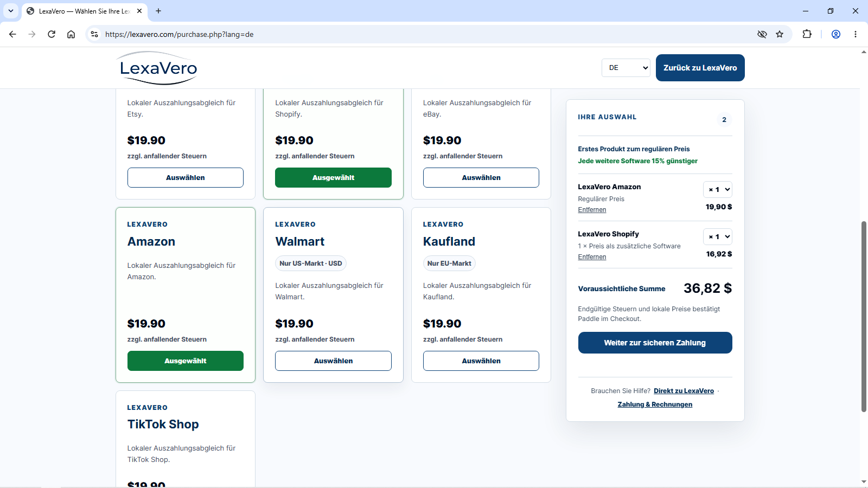Viewport: 868px width, 488px height.
Task: Open the DE language dropdown
Action: point(626,68)
